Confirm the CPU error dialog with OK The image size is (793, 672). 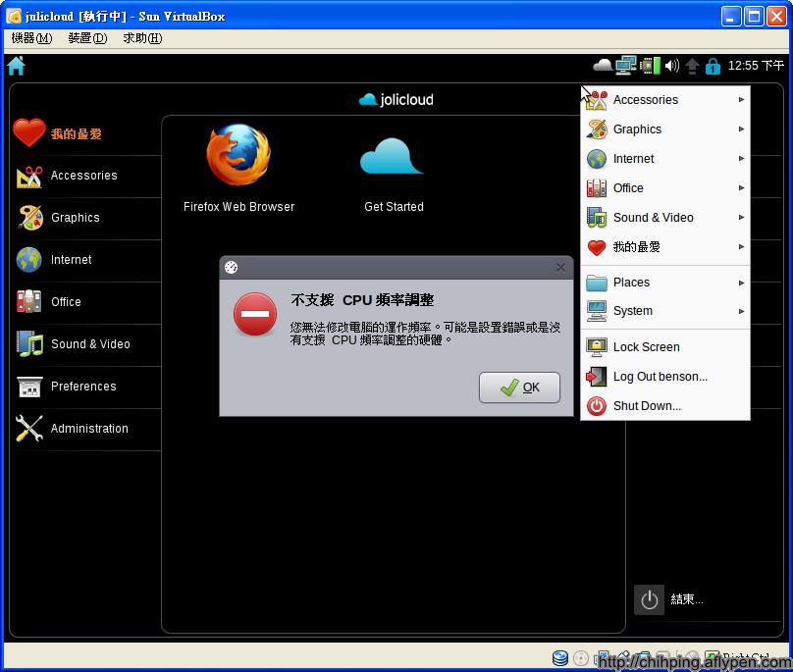(x=519, y=388)
